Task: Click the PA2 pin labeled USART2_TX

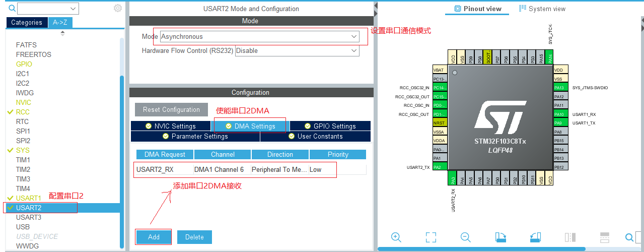Action: point(440,167)
